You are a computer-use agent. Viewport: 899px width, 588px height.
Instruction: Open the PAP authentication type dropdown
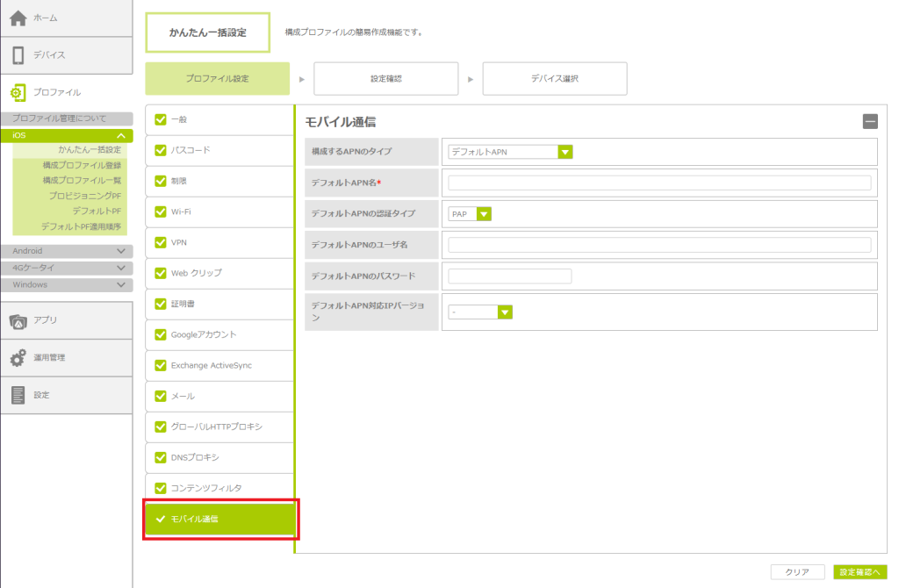(484, 213)
